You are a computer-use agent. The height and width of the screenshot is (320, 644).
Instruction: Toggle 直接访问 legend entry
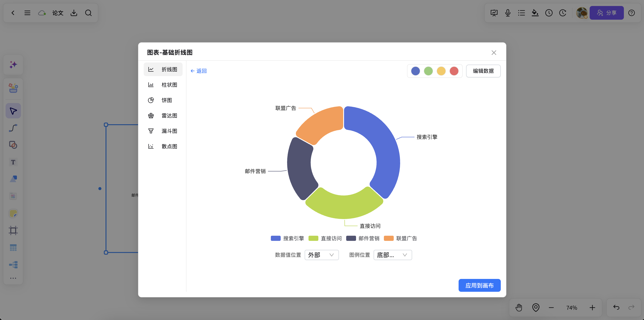click(325, 238)
